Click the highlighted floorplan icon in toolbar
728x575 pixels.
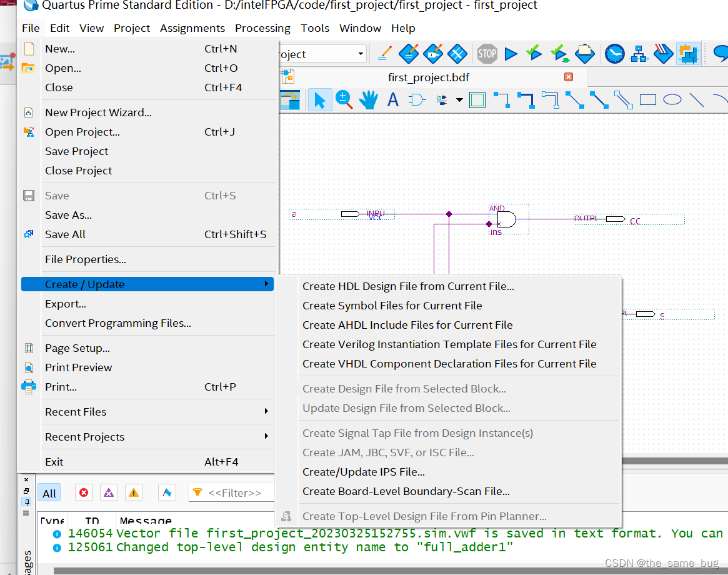688,54
